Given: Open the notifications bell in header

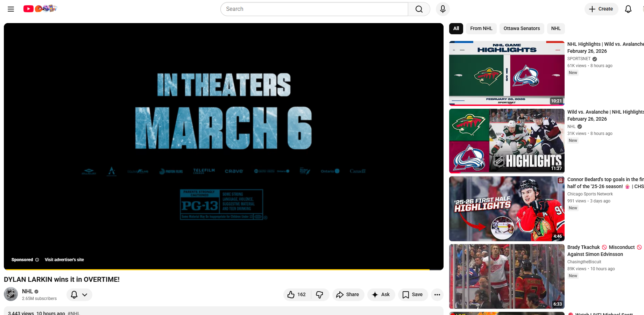Looking at the screenshot, I should 628,9.
